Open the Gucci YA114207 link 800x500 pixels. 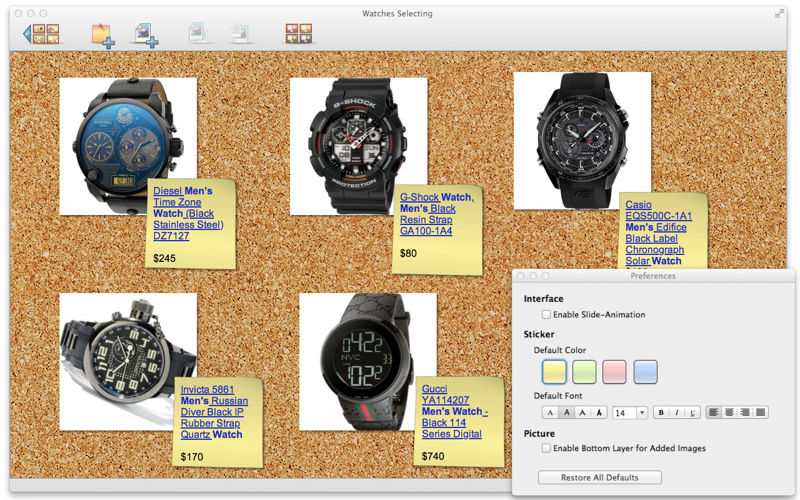[454, 411]
